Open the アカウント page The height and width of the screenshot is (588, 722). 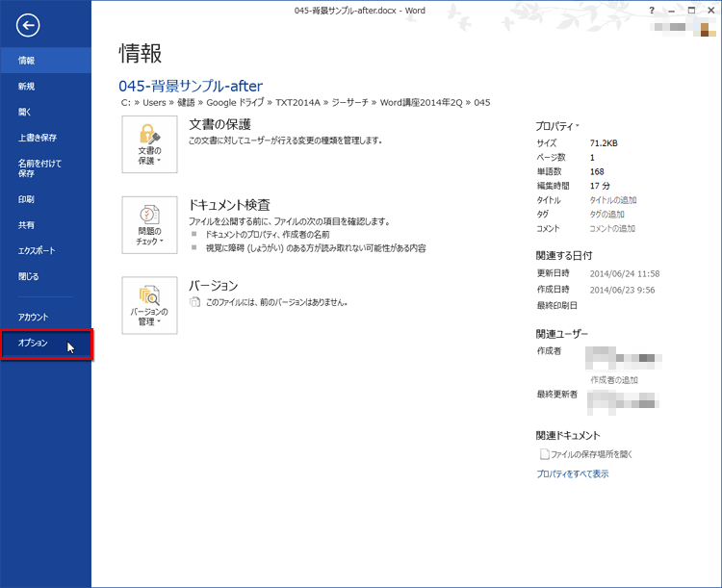point(45,318)
